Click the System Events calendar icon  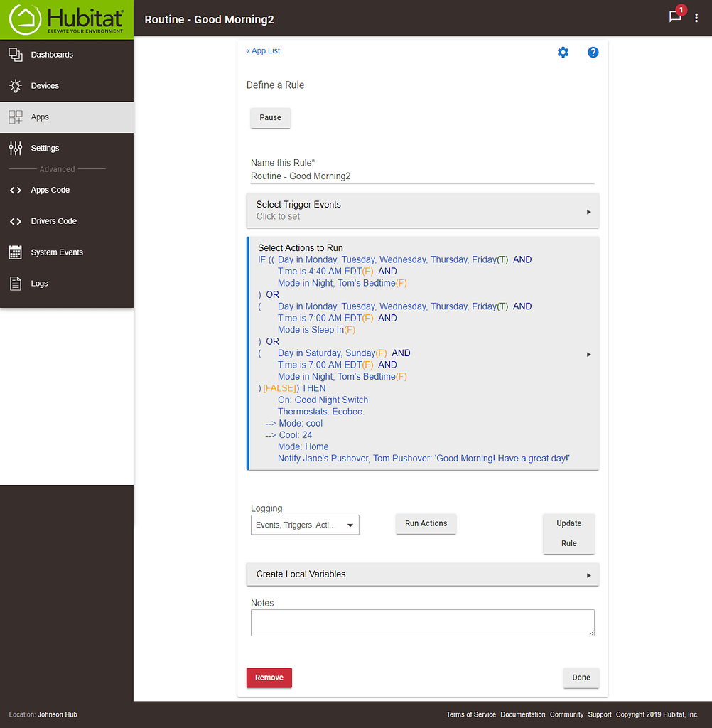pos(16,252)
